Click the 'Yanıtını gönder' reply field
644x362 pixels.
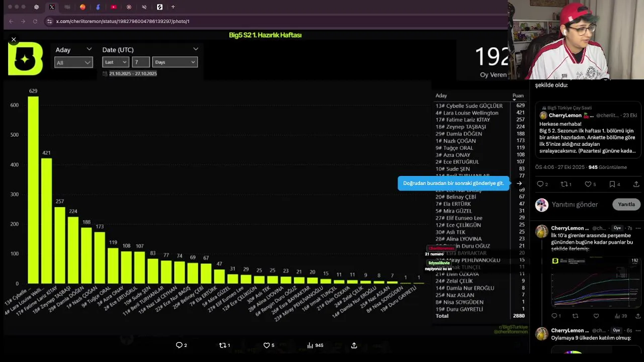[575, 205]
